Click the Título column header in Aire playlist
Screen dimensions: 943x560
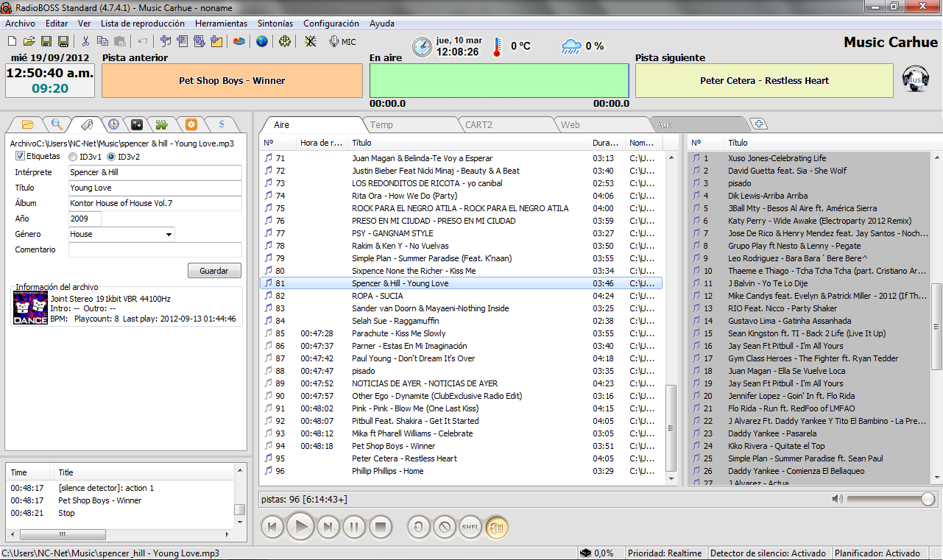coord(469,143)
